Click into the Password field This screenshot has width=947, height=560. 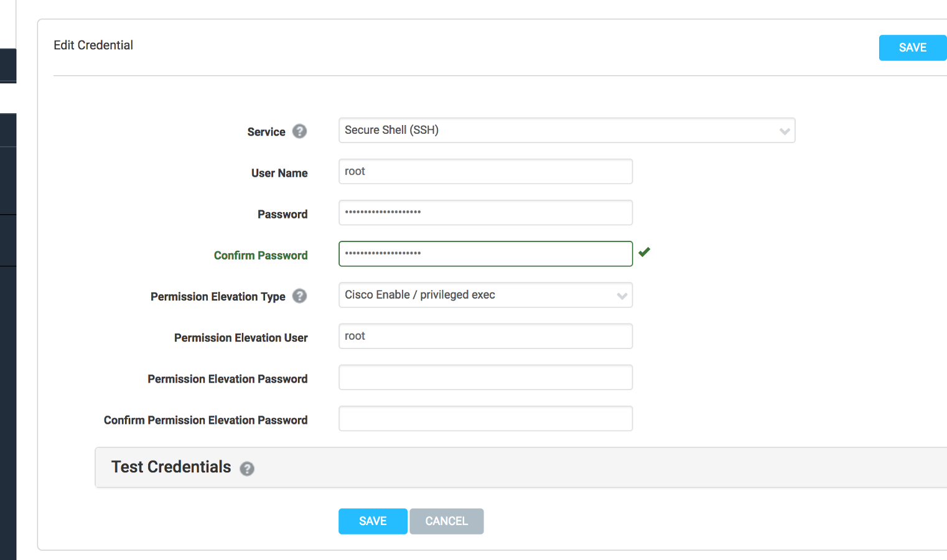click(485, 213)
